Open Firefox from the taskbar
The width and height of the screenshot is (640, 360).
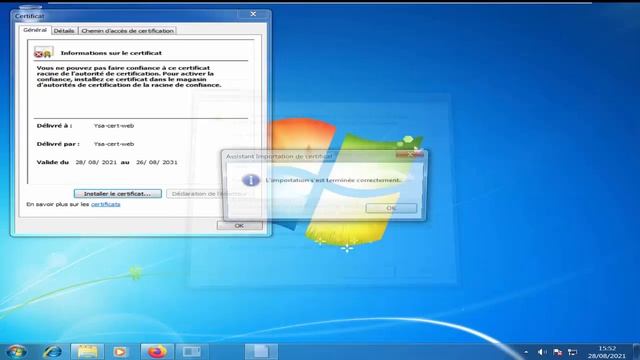pyautogui.click(x=157, y=352)
